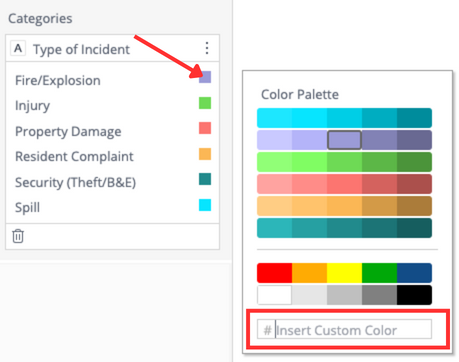Pick the darkest brown-orange palette shade
Screen dimensions: 459x362
point(414,206)
